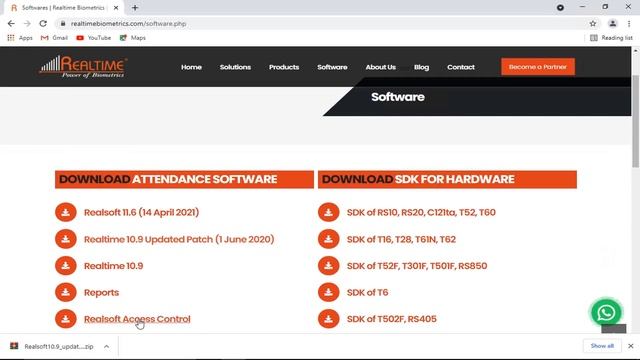Image resolution: width=640 pixels, height=360 pixels.
Task: Click download icon beside SDK of T52F, T301F
Action: click(x=329, y=266)
